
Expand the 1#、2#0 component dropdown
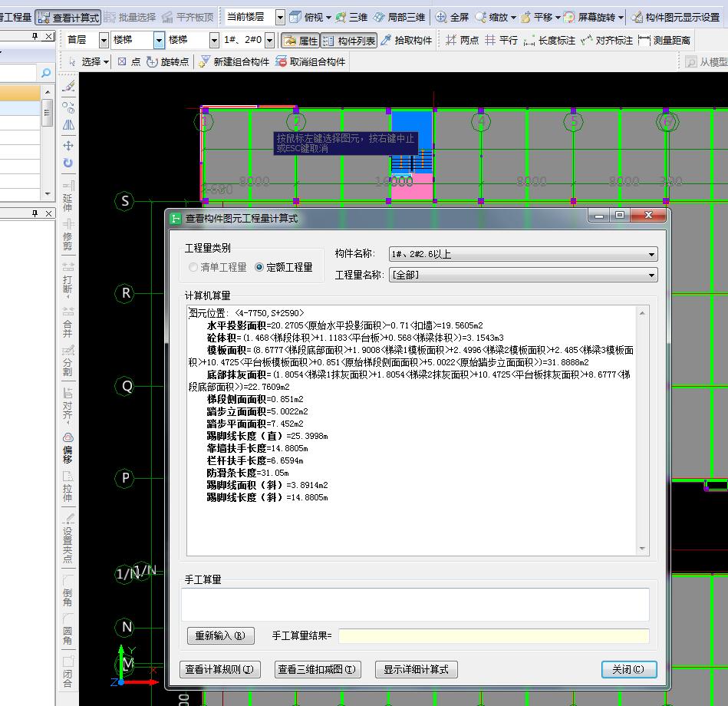[x=270, y=41]
